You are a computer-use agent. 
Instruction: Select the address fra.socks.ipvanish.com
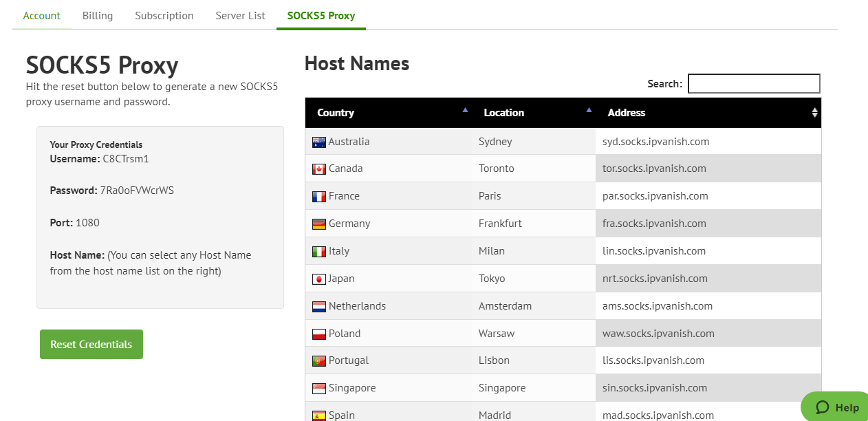[x=654, y=223]
